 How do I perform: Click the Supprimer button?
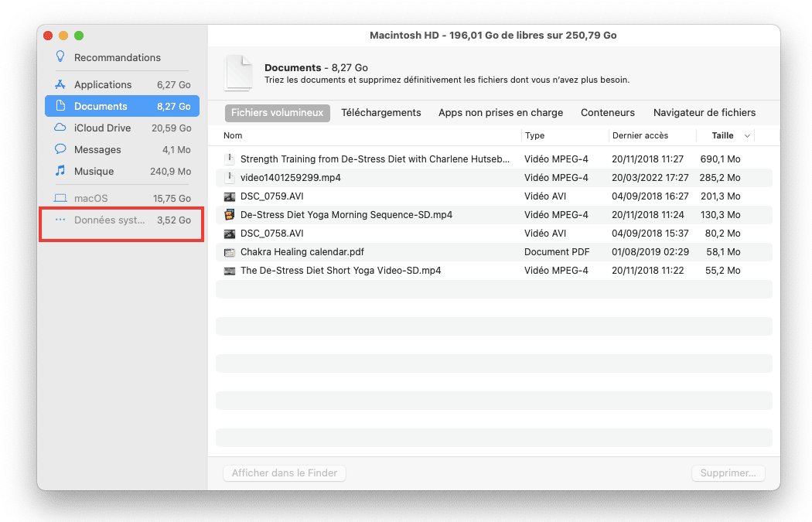[728, 473]
